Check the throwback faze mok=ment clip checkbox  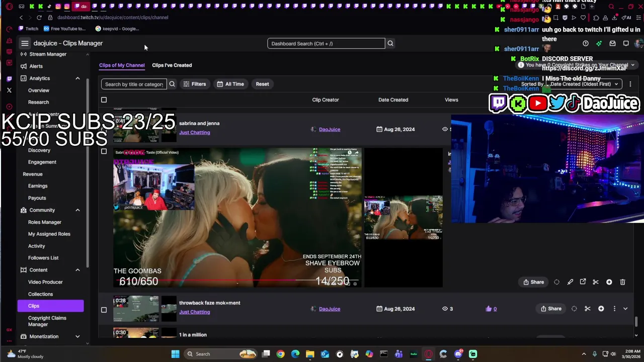[x=104, y=310]
